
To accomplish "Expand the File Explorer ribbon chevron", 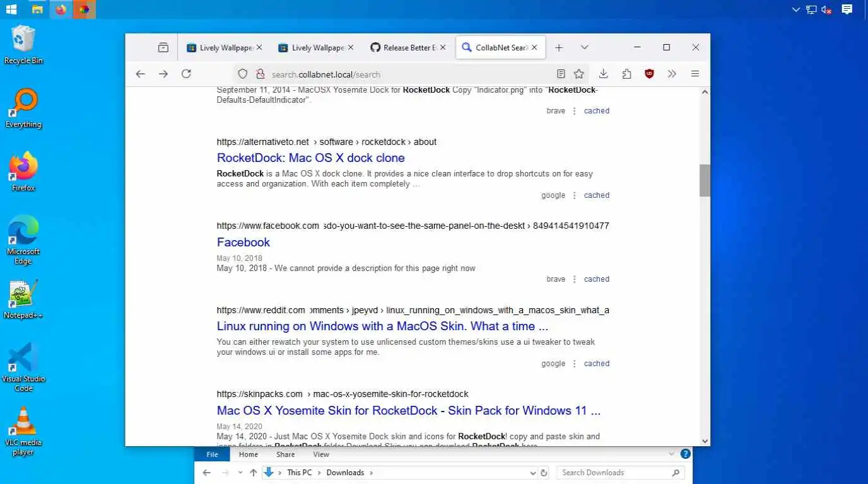I will pyautogui.click(x=671, y=454).
